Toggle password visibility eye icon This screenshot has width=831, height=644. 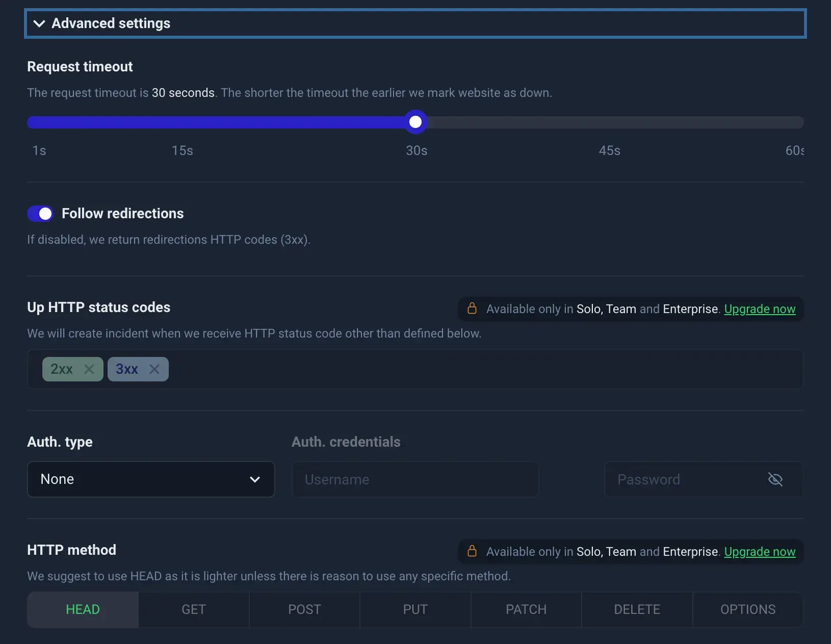[775, 479]
